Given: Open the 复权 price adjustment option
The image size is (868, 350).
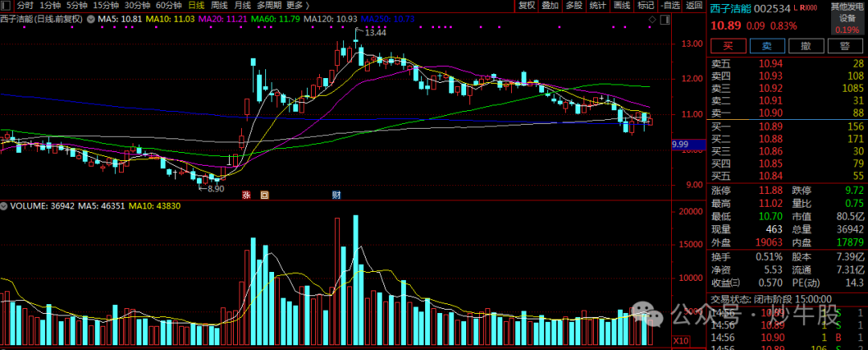Looking at the screenshot, I should tap(526, 6).
